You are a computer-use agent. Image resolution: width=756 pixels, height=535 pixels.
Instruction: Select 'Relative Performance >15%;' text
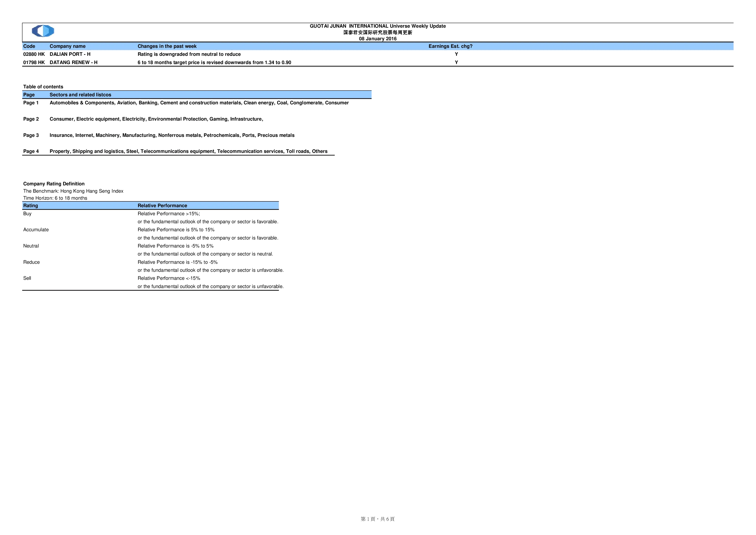pyautogui.click(x=169, y=214)
